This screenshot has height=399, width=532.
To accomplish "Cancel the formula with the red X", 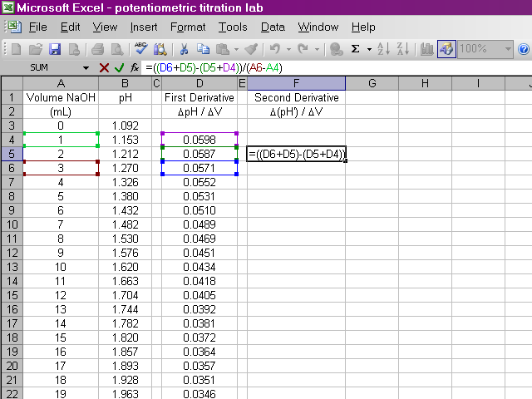I will click(x=104, y=68).
